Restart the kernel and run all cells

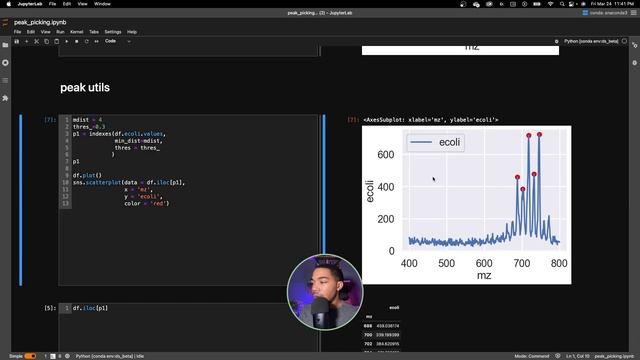(96, 41)
